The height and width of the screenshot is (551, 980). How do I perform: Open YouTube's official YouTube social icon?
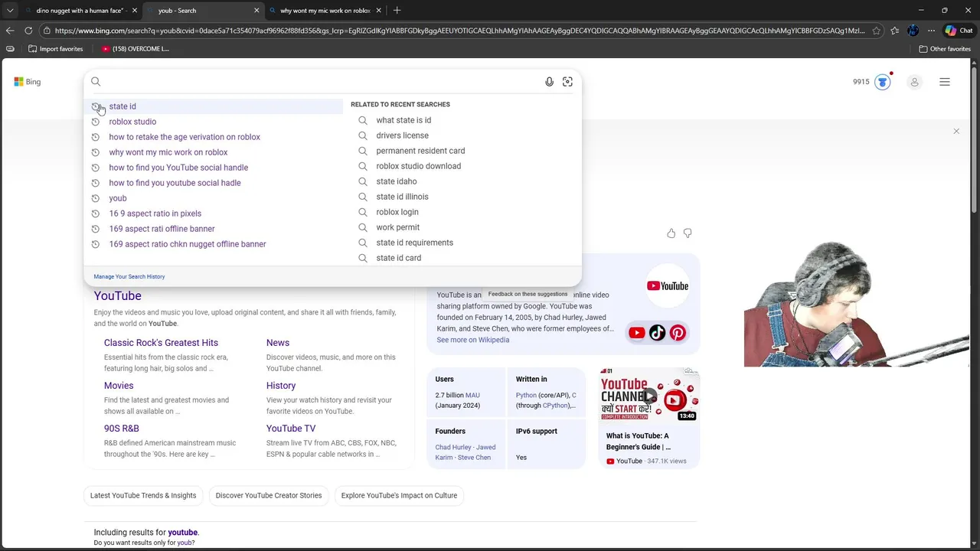[x=637, y=333]
